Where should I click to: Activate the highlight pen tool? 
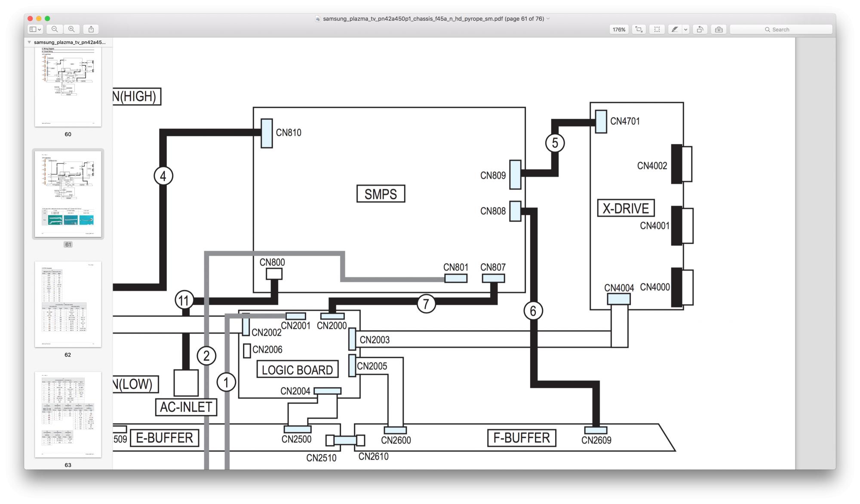[675, 29]
